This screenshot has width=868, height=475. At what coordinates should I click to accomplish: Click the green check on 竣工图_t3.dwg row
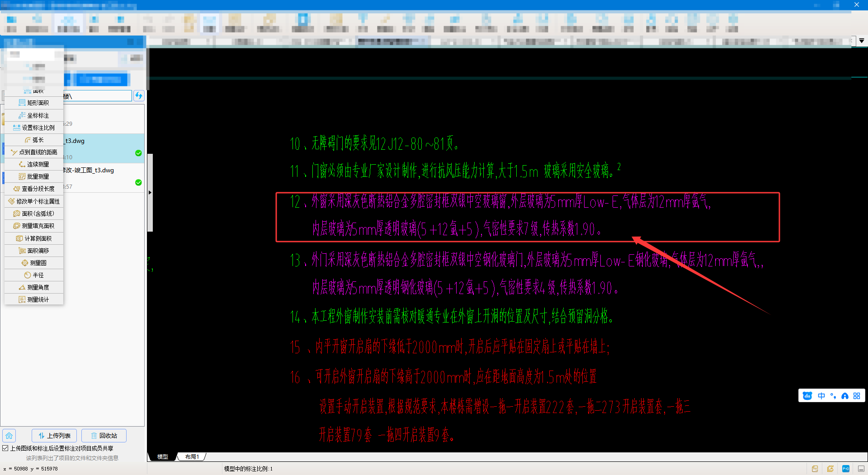tap(138, 182)
